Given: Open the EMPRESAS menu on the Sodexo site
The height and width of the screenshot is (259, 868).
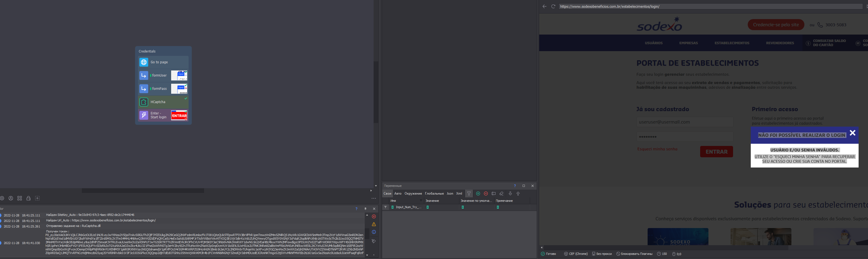Looking at the screenshot, I should click(689, 43).
